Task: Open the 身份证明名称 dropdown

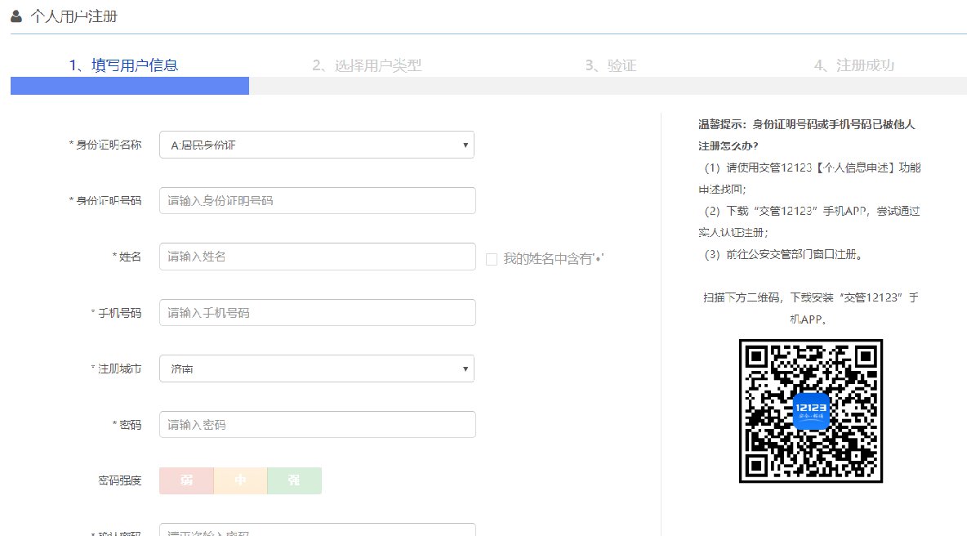Action: tap(316, 145)
